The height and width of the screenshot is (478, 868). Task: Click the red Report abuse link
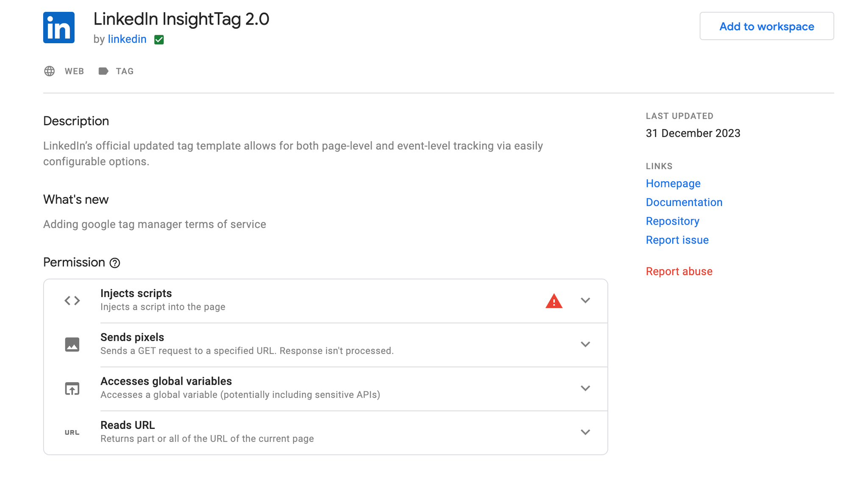[x=679, y=271]
